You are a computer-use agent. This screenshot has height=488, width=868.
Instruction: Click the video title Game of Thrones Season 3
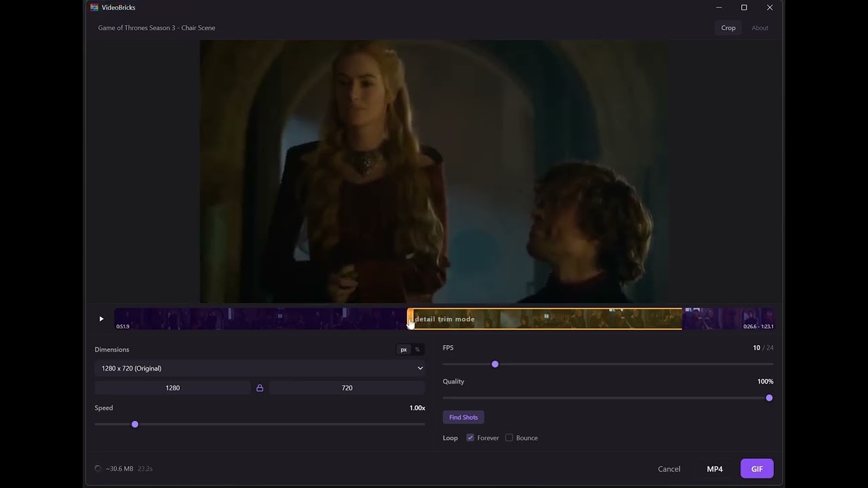tap(157, 28)
